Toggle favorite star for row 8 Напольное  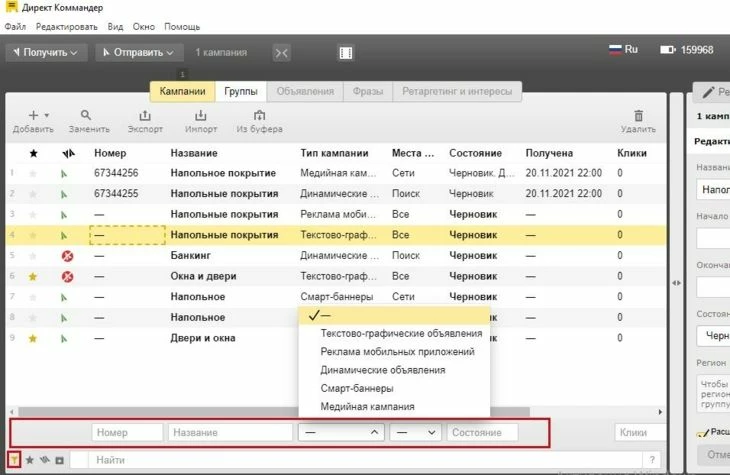[33, 318]
